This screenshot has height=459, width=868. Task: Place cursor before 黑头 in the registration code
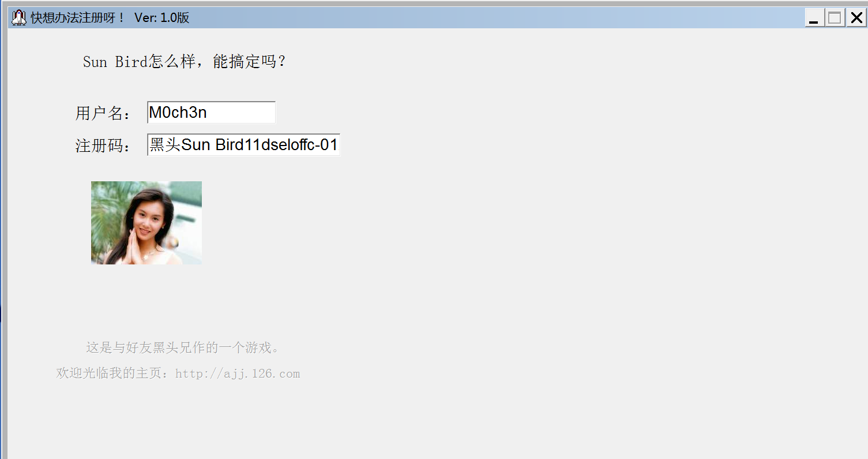[x=150, y=145]
